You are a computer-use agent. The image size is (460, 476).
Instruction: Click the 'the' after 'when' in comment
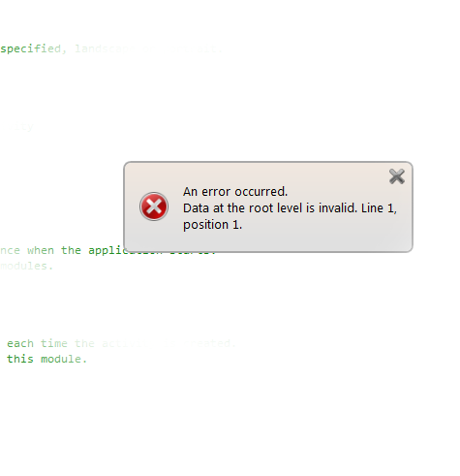tap(71, 250)
